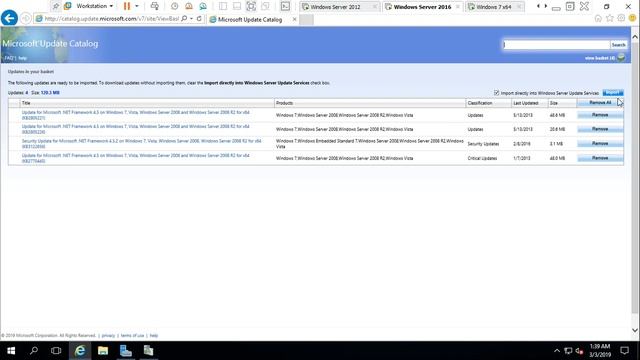Image resolution: width=640 pixels, height=360 pixels.
Task: Click the Import button
Action: [613, 93]
